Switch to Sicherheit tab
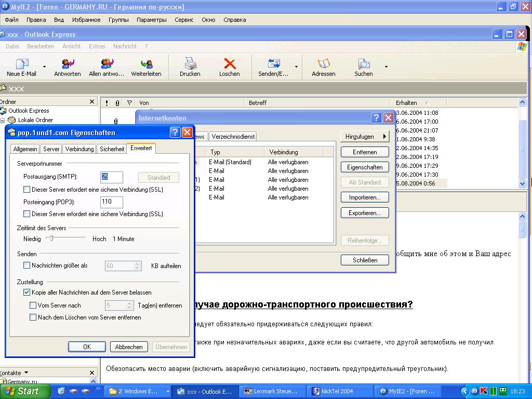This screenshot has height=399, width=532. click(x=112, y=149)
